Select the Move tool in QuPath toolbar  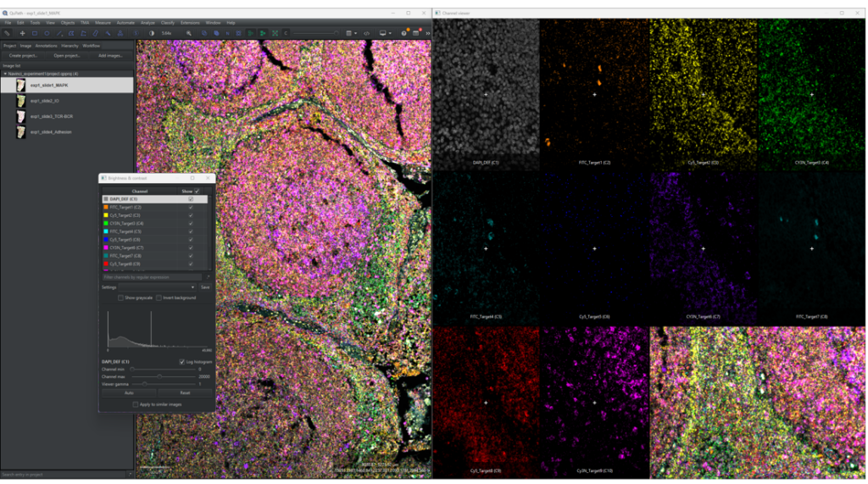click(x=23, y=33)
